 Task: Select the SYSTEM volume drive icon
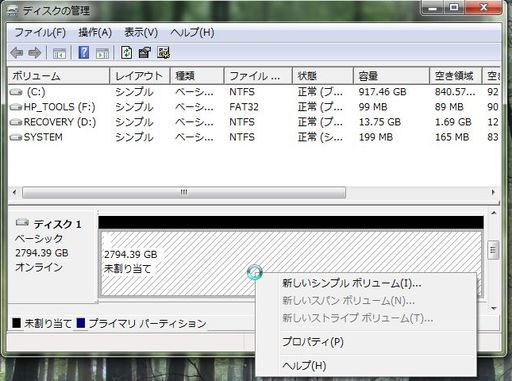(x=16, y=137)
